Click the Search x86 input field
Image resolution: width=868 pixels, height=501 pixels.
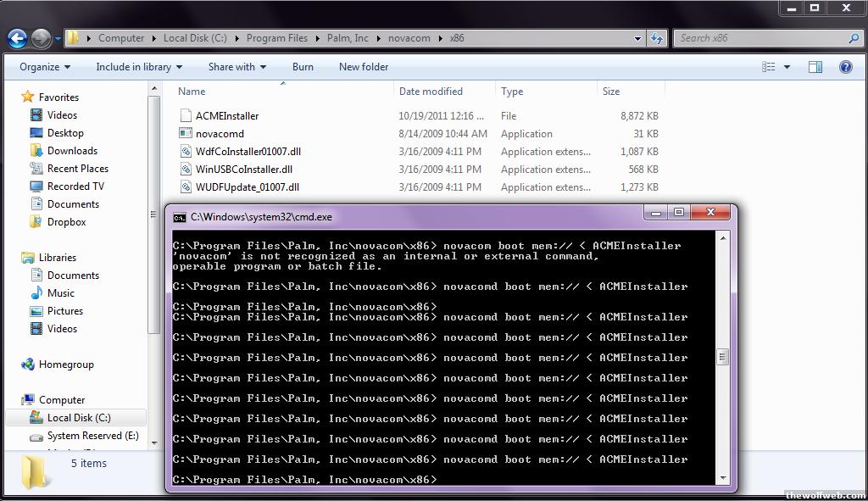[761, 38]
